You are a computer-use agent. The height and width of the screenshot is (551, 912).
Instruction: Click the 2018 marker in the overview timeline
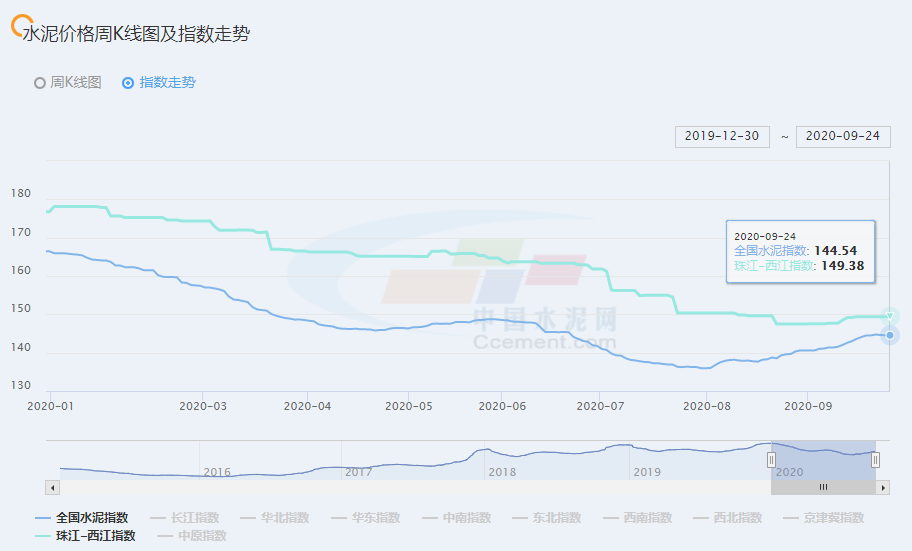502,472
